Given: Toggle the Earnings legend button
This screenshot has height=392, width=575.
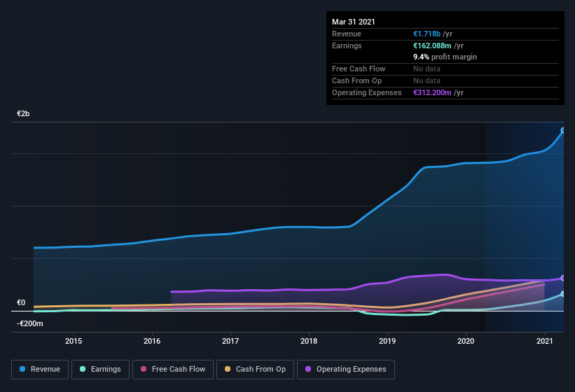Looking at the screenshot, I should click(x=100, y=370).
